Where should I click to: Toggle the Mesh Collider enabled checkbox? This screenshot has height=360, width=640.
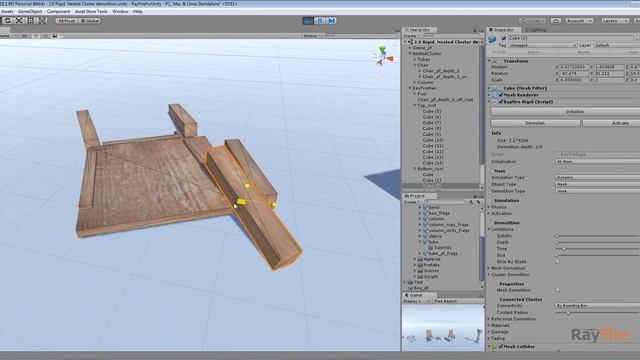pos(501,347)
